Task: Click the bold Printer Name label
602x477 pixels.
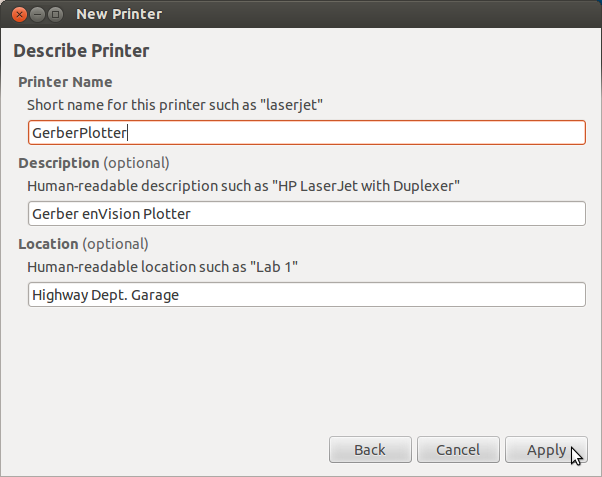Action: click(65, 82)
